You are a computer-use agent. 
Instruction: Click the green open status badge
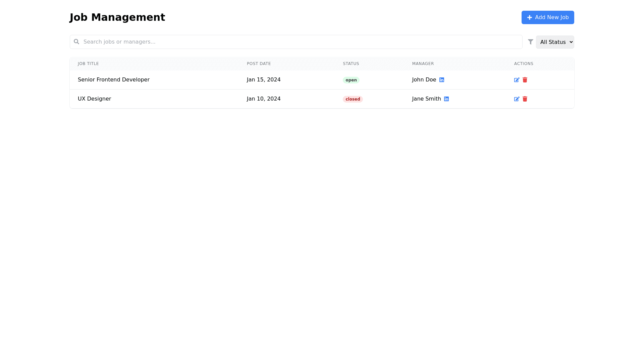coord(351,80)
